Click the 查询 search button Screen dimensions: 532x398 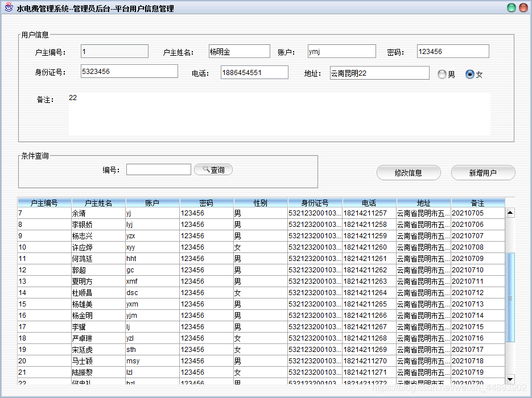(x=213, y=169)
